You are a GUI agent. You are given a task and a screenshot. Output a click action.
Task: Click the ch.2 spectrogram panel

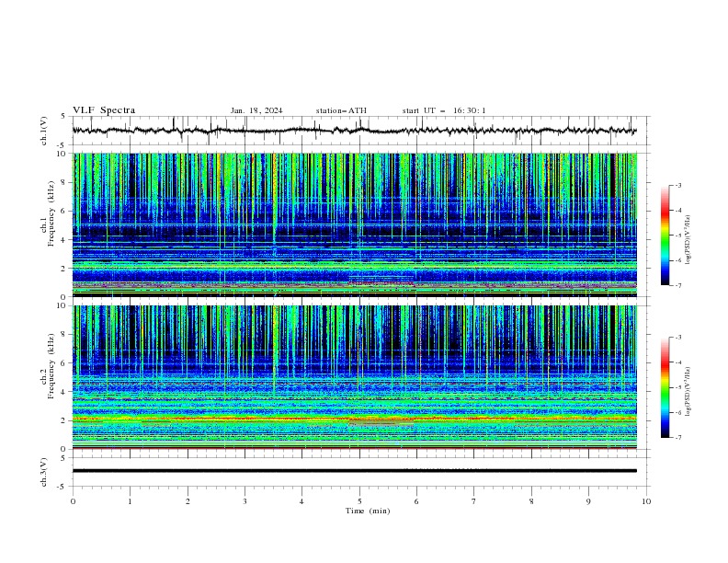[355, 377]
